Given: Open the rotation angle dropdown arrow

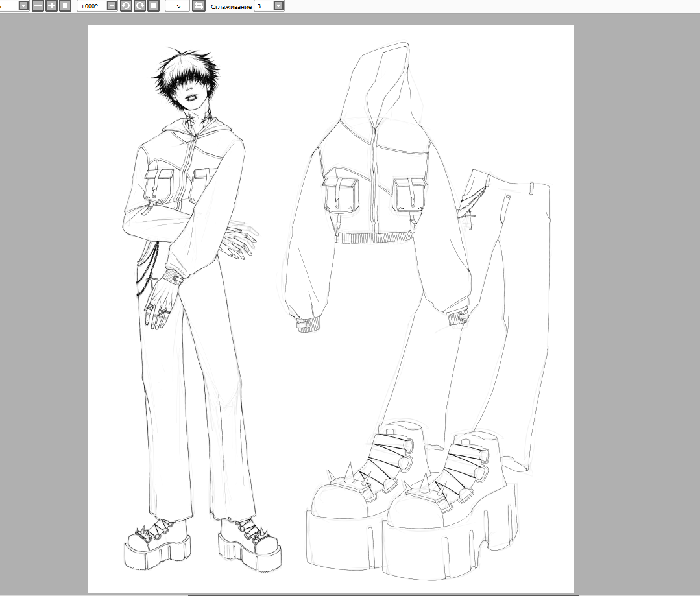Looking at the screenshot, I should (112, 6).
